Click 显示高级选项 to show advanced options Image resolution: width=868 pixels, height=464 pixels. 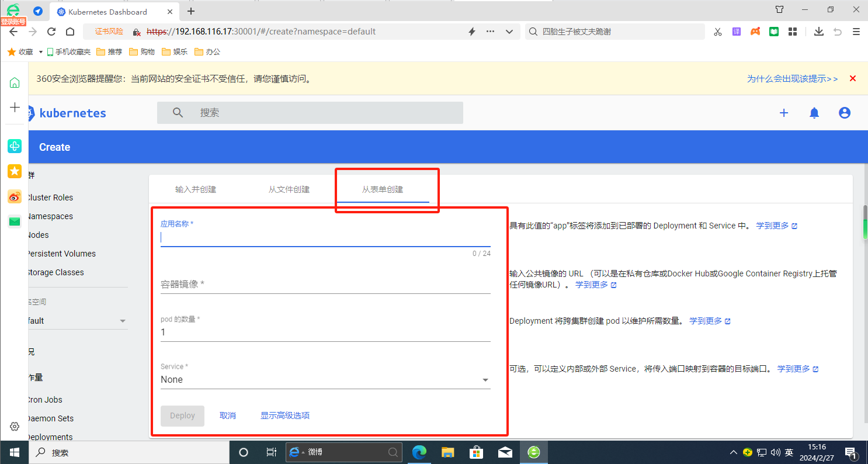tap(285, 415)
